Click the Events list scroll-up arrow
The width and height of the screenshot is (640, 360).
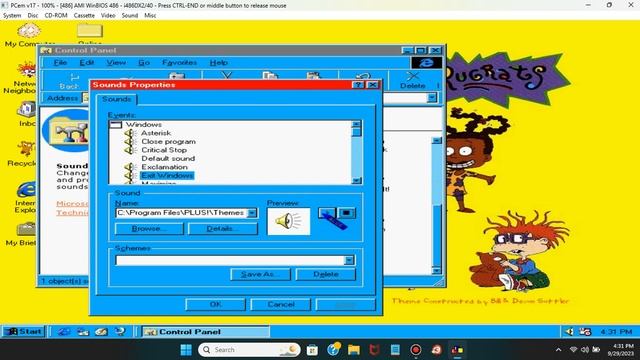pyautogui.click(x=356, y=124)
